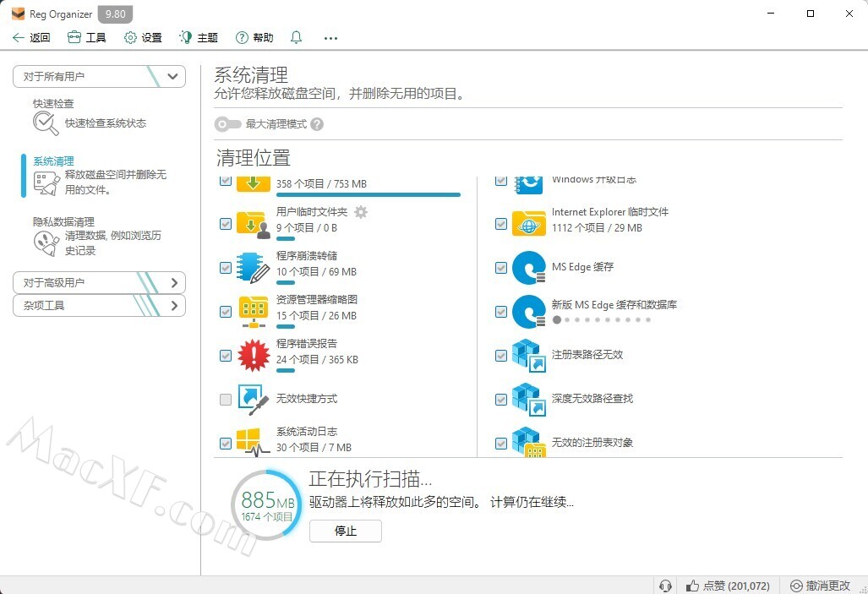Image resolution: width=868 pixels, height=594 pixels.
Task: Click the loading dots under 新版 MS Edge 缓存和数据库
Action: tap(602, 319)
